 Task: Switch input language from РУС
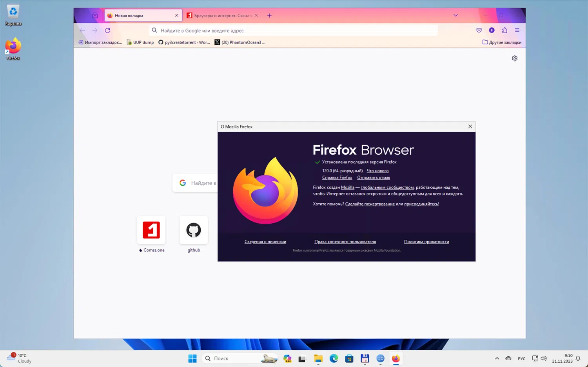tap(521, 358)
